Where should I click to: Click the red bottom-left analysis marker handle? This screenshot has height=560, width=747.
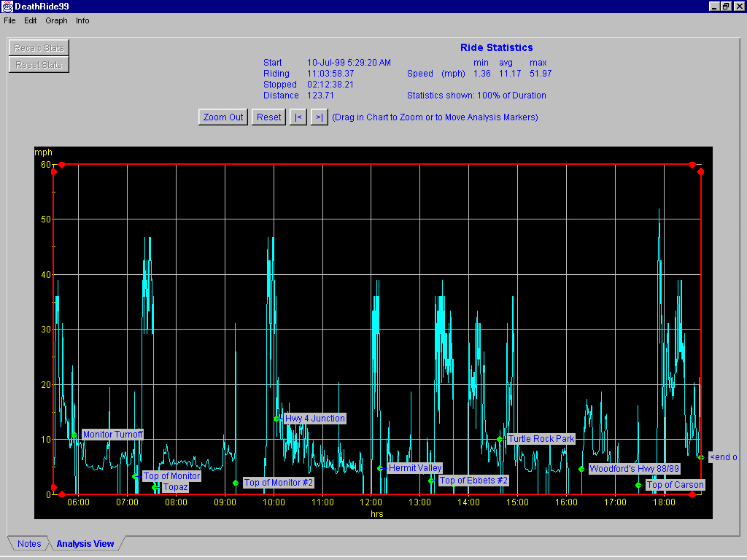(61, 494)
